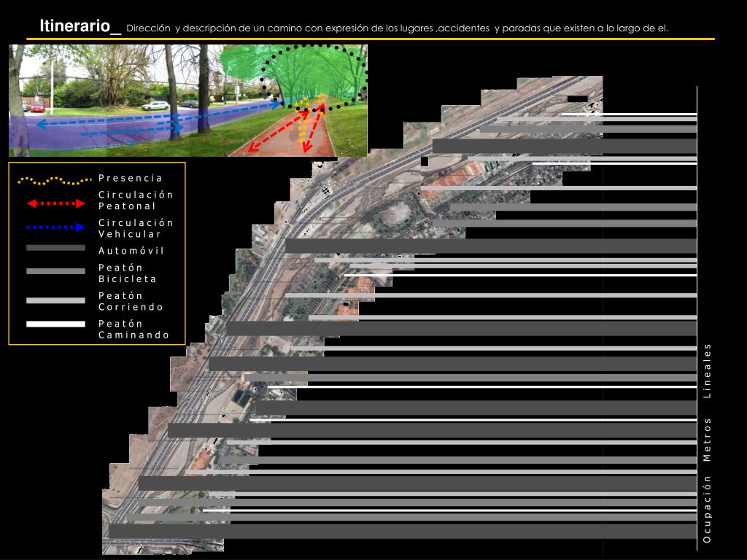Viewport: 747px width, 560px height.
Task: Click the white Peatón Caminando legend swatch
Action: [55, 324]
